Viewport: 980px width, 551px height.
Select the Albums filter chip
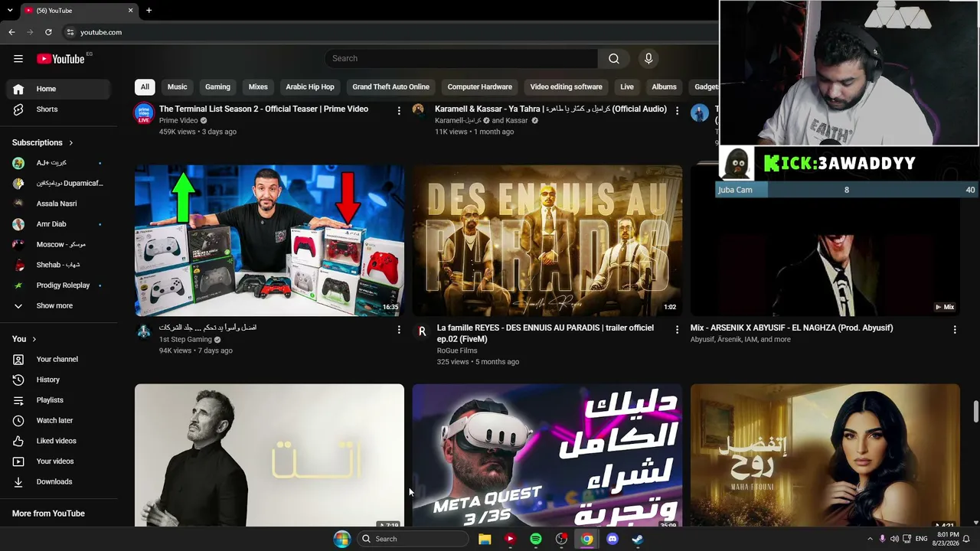click(664, 86)
